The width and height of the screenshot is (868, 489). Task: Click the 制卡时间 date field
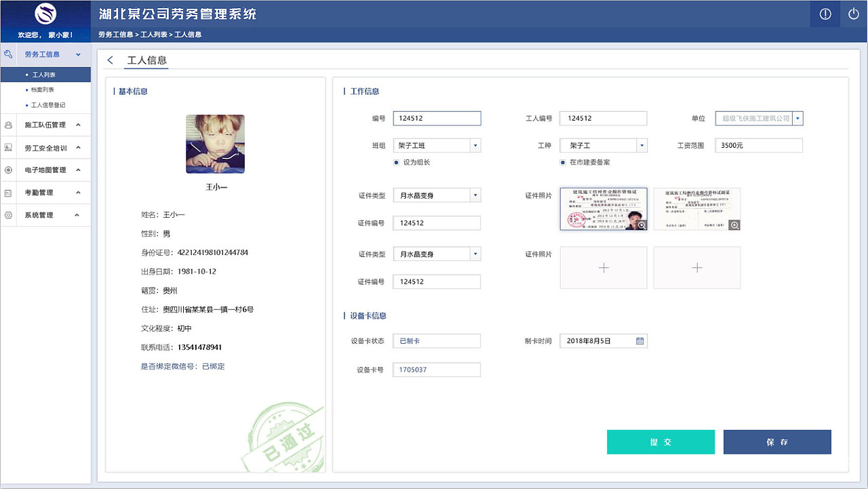(604, 340)
